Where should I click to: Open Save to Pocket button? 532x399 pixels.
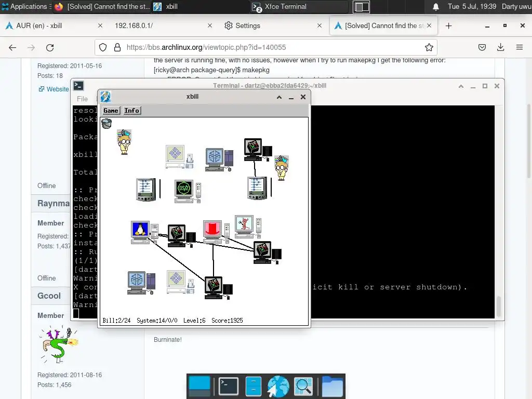(x=482, y=47)
